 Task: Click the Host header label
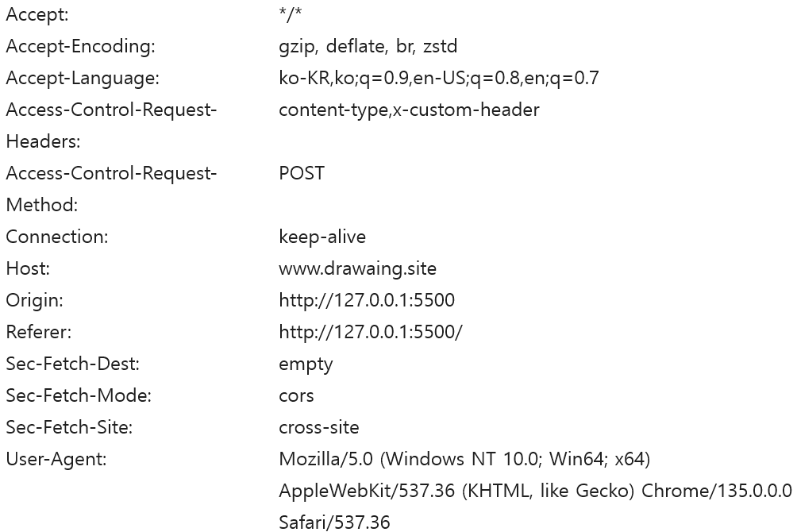[x=28, y=268]
